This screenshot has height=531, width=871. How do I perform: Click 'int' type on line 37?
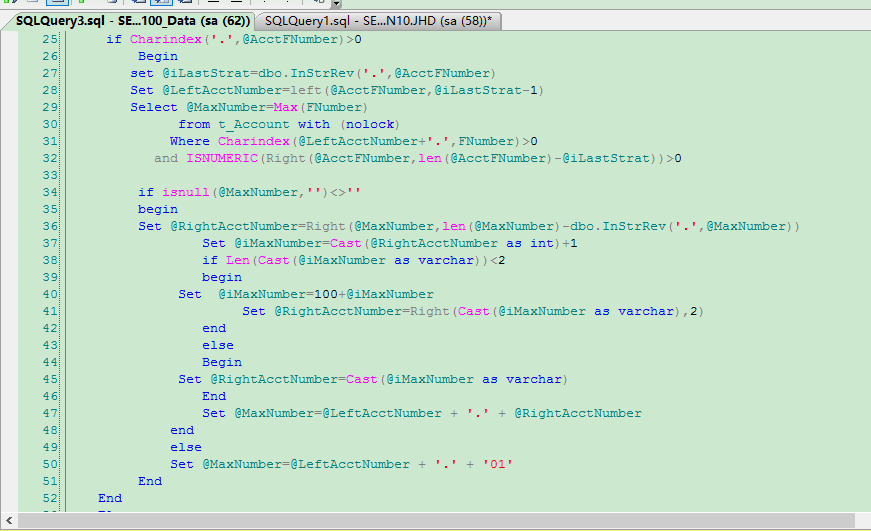tap(542, 243)
